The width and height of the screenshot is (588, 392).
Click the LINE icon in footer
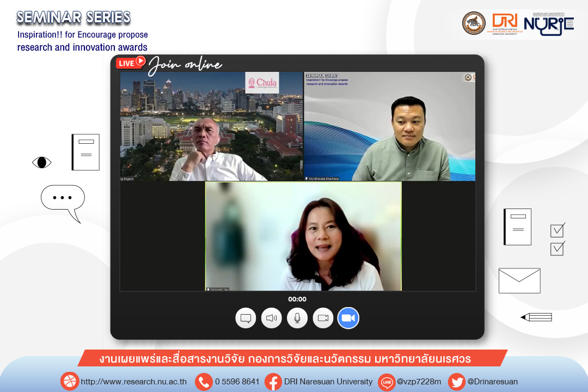point(387,382)
